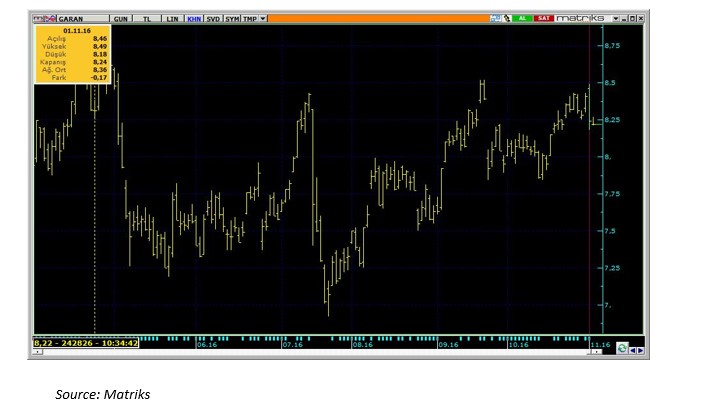703x413 pixels.
Task: Click the 8,75 price axis label
Action: 612,45
